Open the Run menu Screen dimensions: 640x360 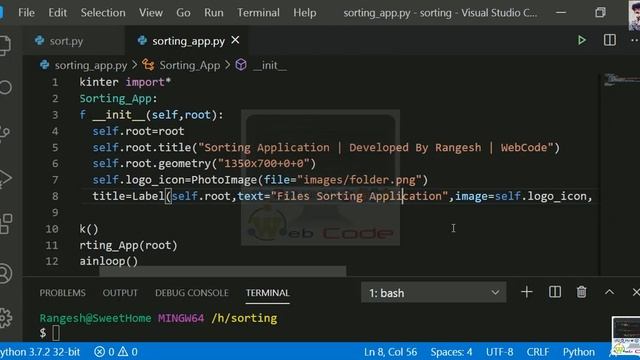coord(213,13)
